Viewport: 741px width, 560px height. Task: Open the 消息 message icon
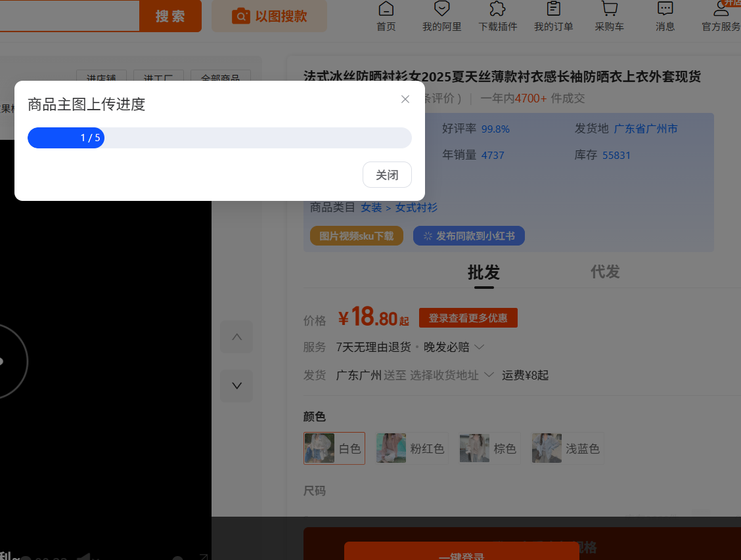point(665,9)
